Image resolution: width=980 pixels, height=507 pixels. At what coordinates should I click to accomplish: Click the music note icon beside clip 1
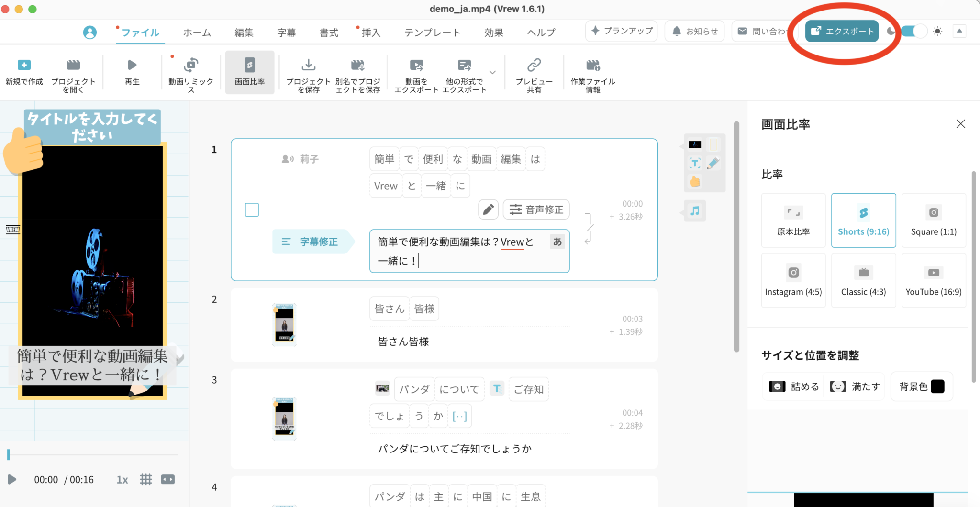click(695, 210)
